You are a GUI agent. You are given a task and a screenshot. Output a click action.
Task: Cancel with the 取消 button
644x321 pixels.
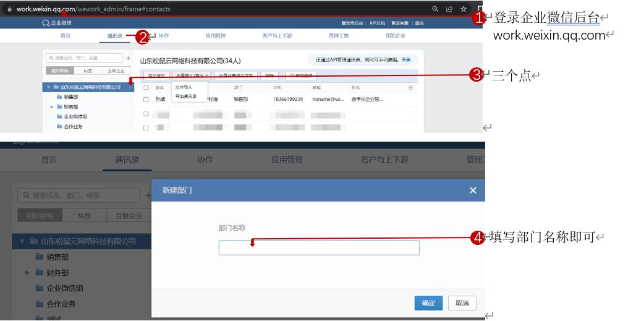[462, 303]
